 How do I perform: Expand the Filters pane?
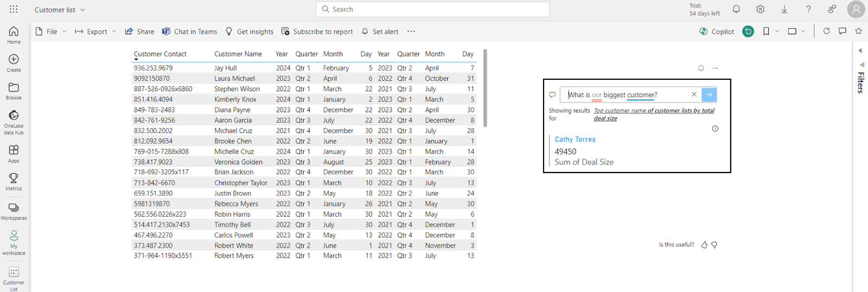pyautogui.click(x=860, y=50)
